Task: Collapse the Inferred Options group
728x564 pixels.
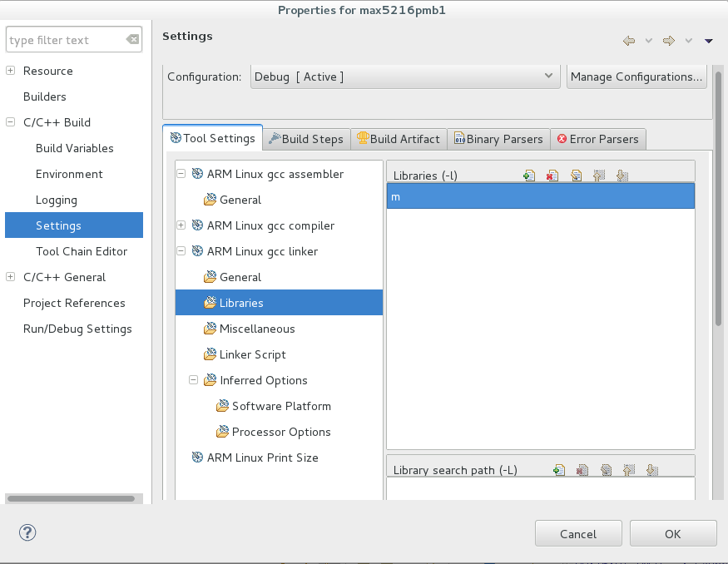Action: [193, 380]
